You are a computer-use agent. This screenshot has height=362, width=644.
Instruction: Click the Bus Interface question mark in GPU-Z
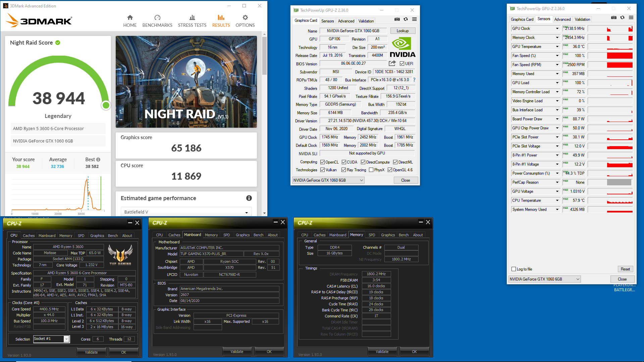click(x=414, y=80)
